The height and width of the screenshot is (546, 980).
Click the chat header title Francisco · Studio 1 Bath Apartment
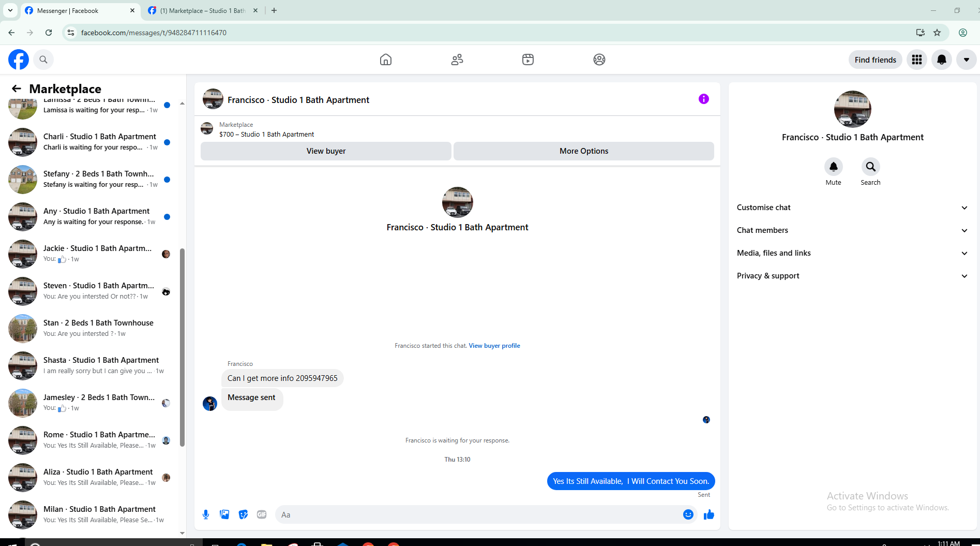click(298, 100)
